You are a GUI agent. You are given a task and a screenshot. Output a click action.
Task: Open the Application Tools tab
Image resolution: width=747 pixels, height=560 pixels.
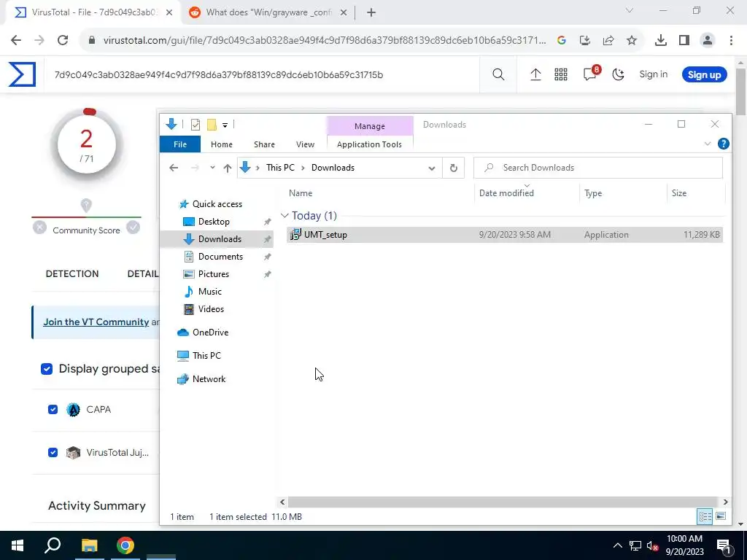point(369,144)
